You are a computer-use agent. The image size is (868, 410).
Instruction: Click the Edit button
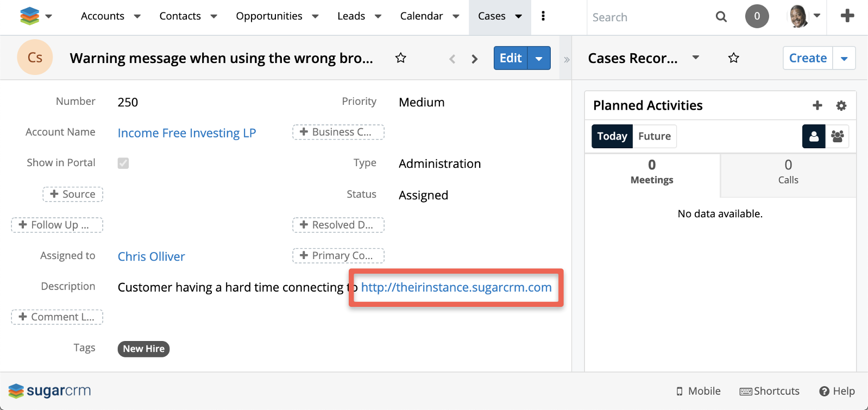coord(511,58)
